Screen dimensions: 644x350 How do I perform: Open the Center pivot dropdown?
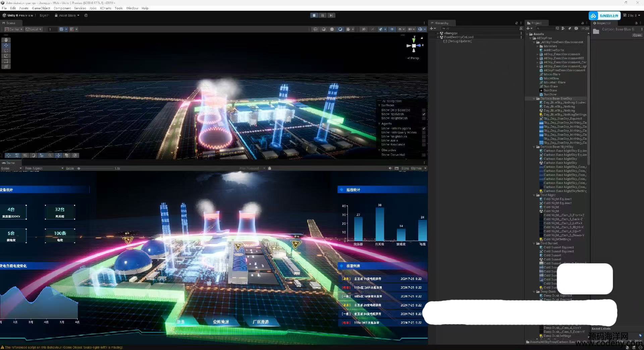coord(13,30)
